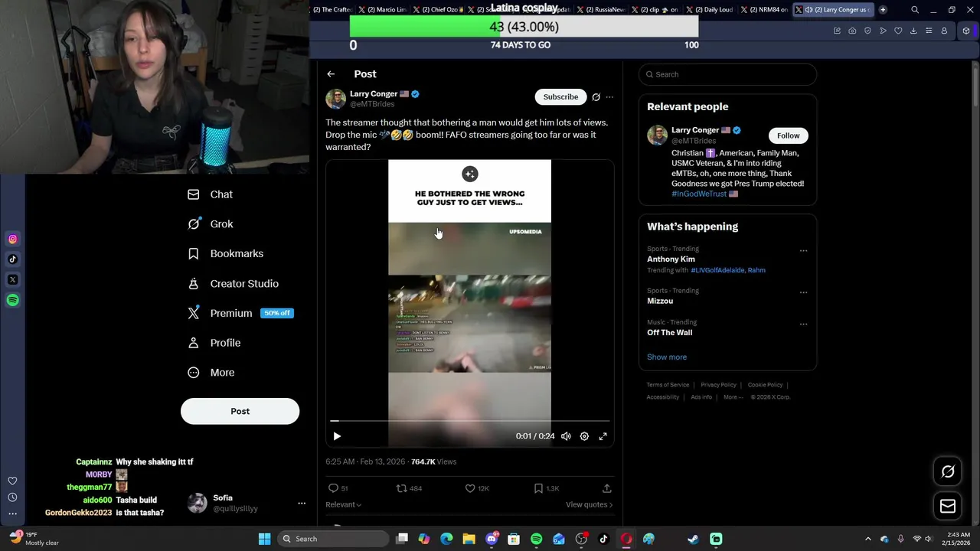Open Windows Start menu

(x=264, y=539)
